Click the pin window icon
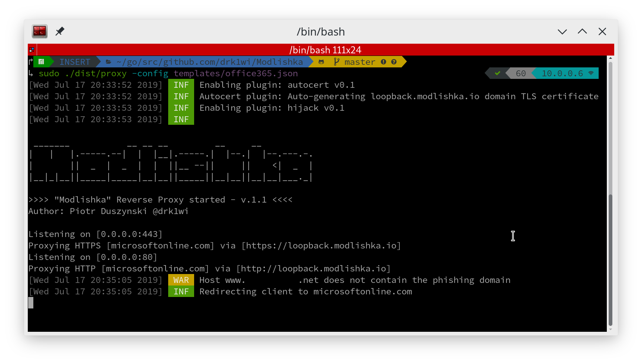This screenshot has width=642, height=364. point(60,31)
